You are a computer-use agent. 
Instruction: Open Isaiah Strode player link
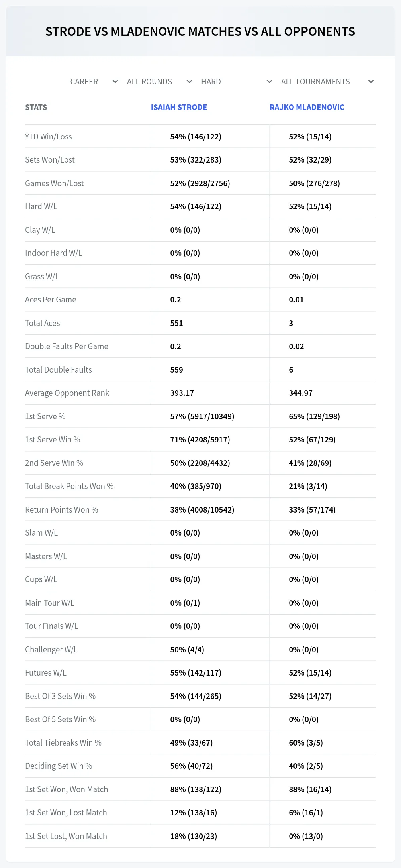[x=179, y=107]
